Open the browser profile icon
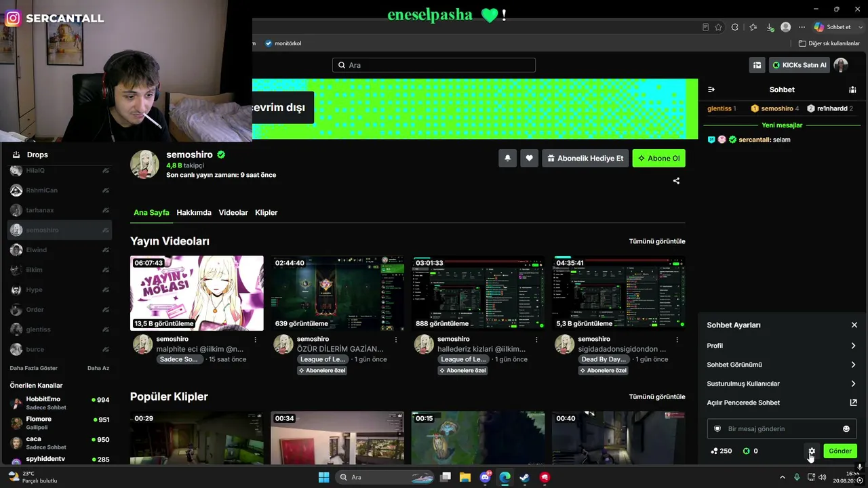 786,27
